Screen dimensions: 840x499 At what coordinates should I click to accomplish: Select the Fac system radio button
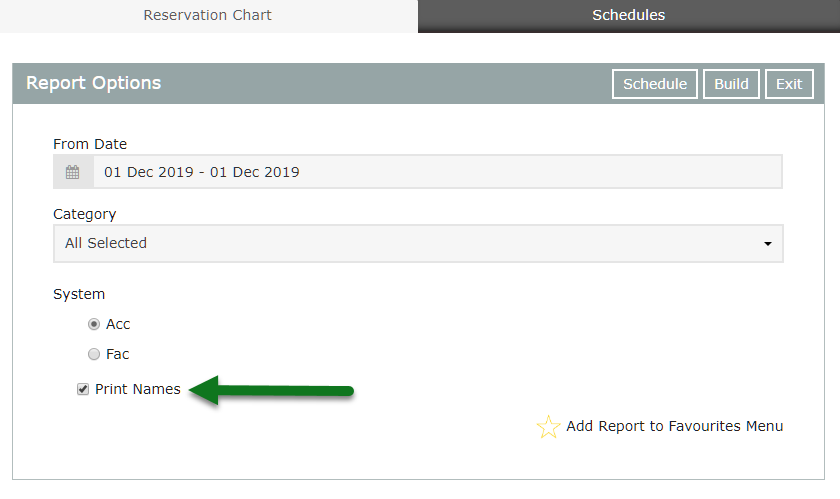pyautogui.click(x=94, y=354)
